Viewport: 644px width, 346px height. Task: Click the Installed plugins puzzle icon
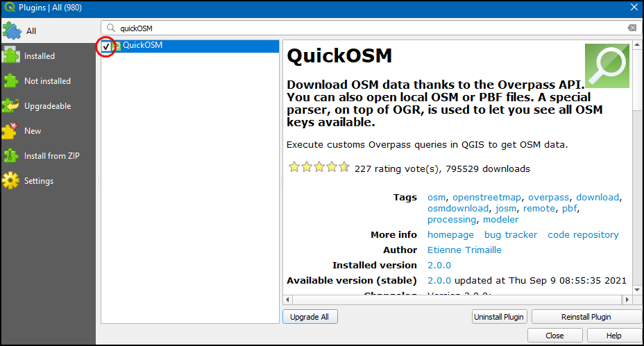click(x=11, y=56)
